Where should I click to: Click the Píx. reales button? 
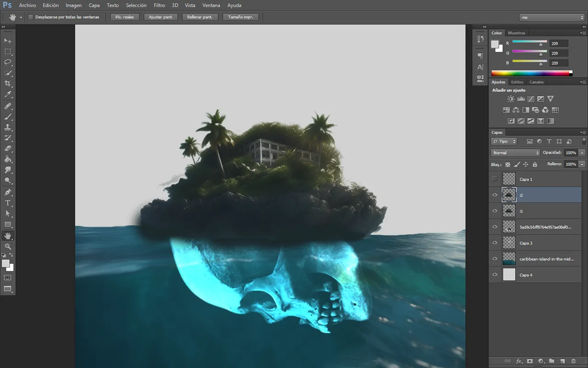coord(124,17)
